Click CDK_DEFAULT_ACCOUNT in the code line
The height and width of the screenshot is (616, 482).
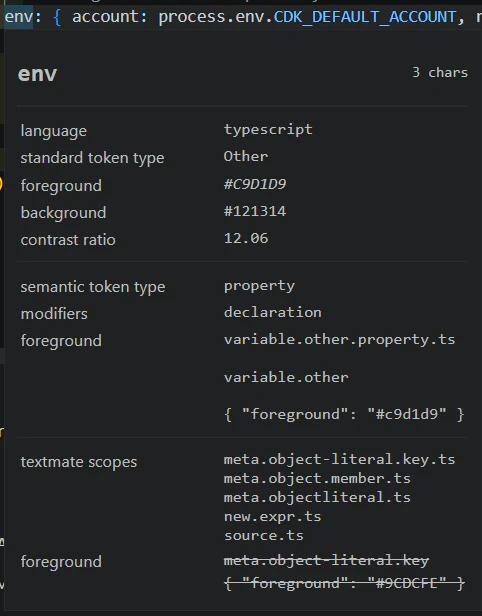click(x=365, y=17)
